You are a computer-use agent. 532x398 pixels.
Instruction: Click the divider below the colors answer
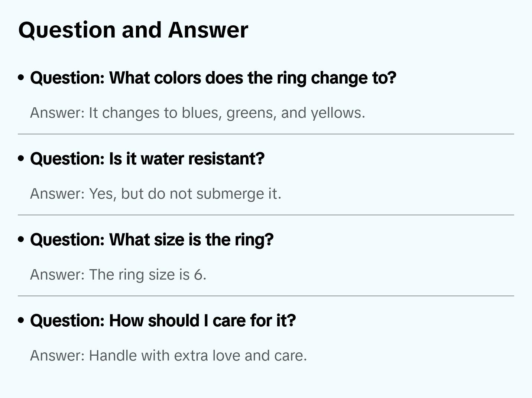(x=266, y=134)
